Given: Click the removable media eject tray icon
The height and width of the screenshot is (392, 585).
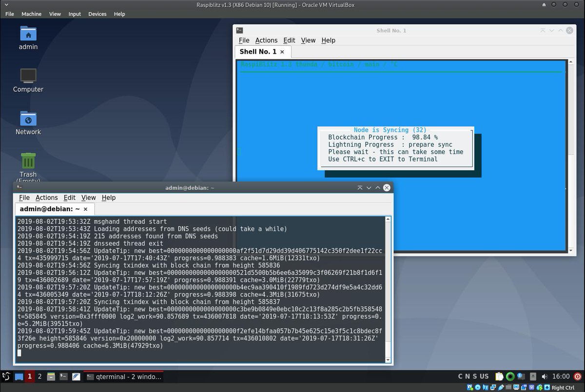Looking at the screenshot, I should (x=533, y=376).
